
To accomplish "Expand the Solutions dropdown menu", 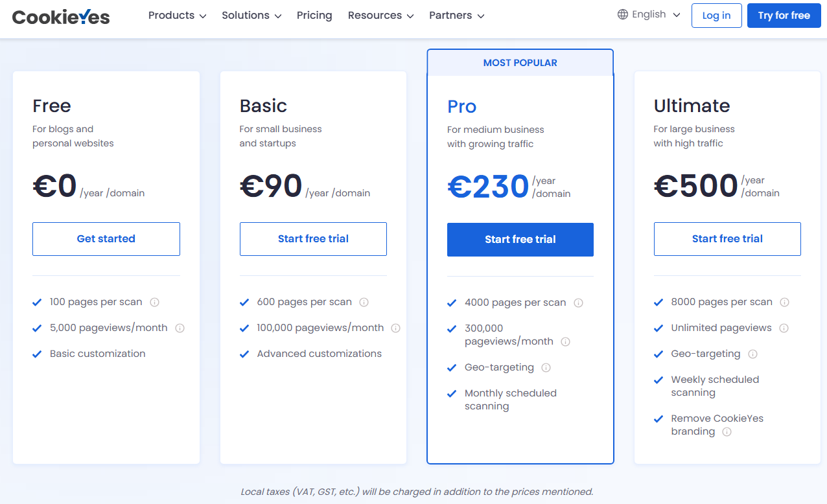I will [x=251, y=16].
